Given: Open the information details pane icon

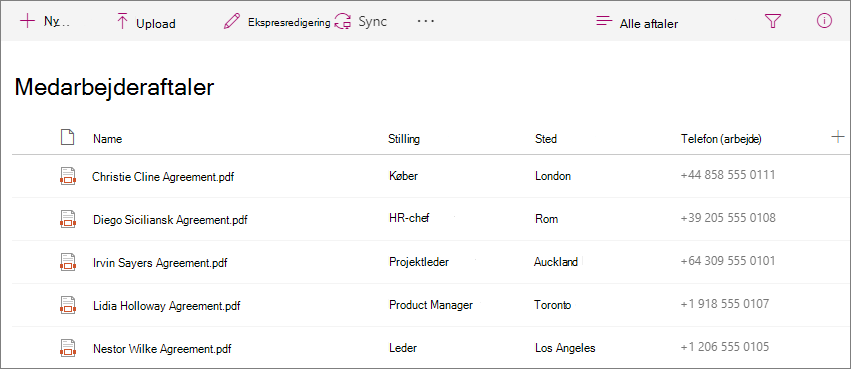Looking at the screenshot, I should click(x=824, y=21).
